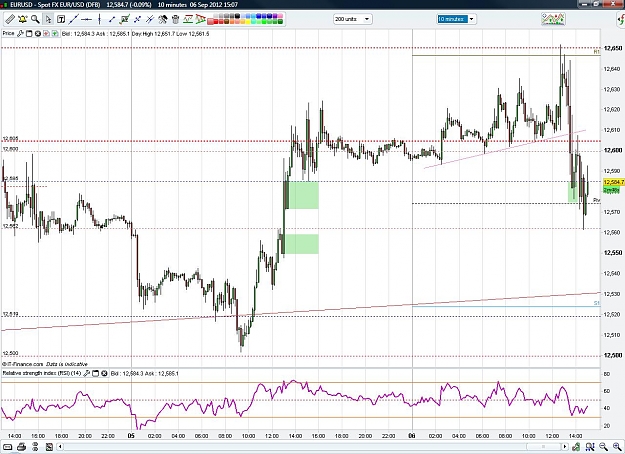Open the hammer object settings tool
Screen dimensions: 625x454
163,19
